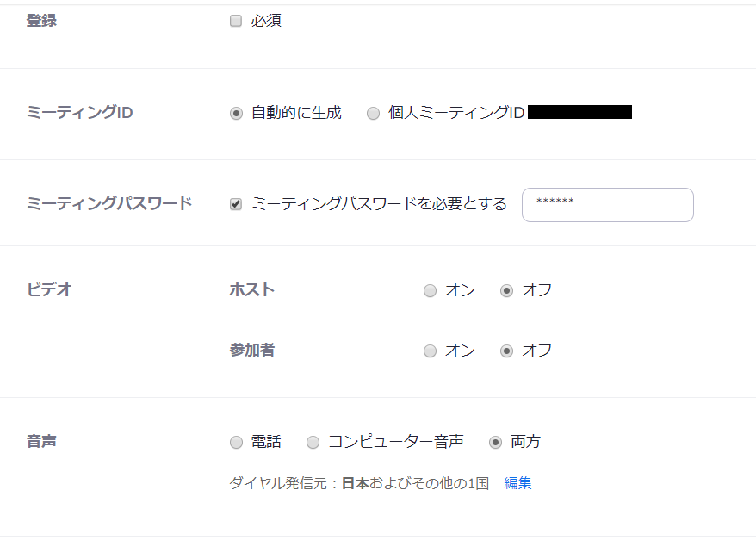Click the 個人ミーティングID label text
Viewport: 756px width, 540px height.
pos(456,113)
